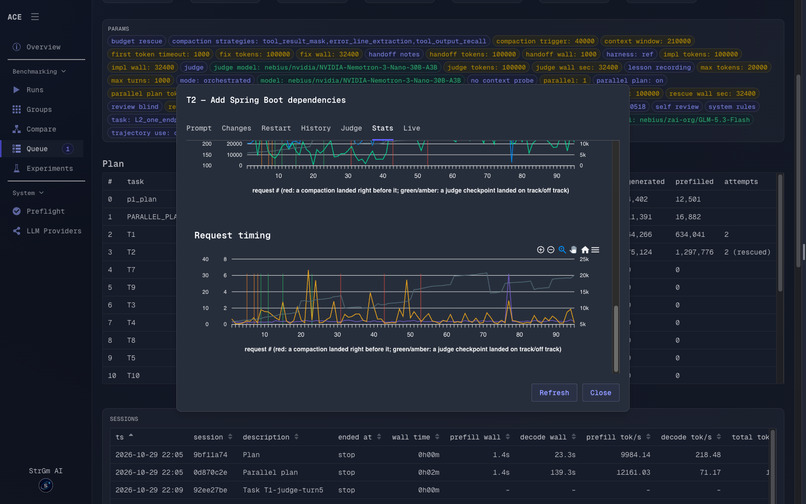Sort sessions by ts column
Screen dimensions: 806x504
124,437
